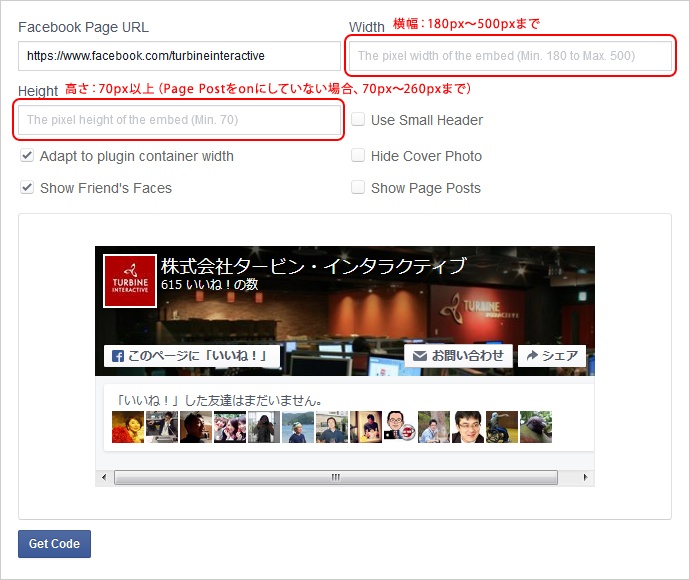Click the cartoon glasses-man friend avatar
690x580 pixels.
click(400, 427)
